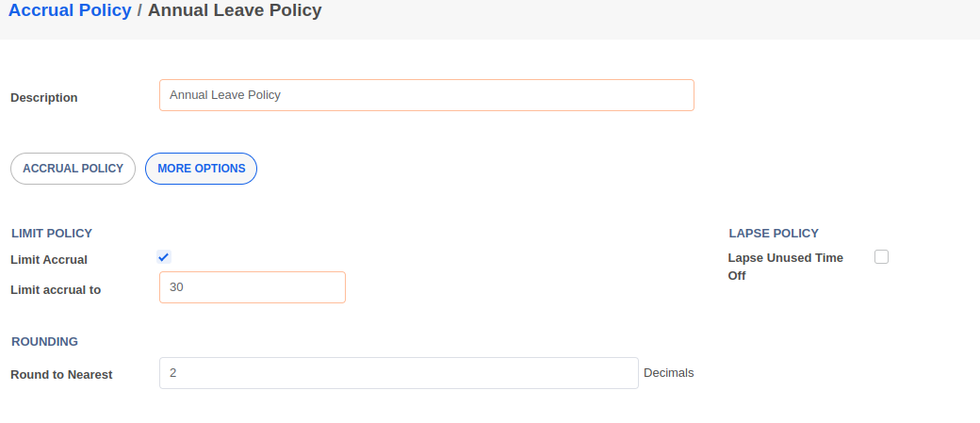Screen dimensions: 980x423
Task: Click the LAPSE POLICY section heading
Action: pyautogui.click(x=774, y=234)
